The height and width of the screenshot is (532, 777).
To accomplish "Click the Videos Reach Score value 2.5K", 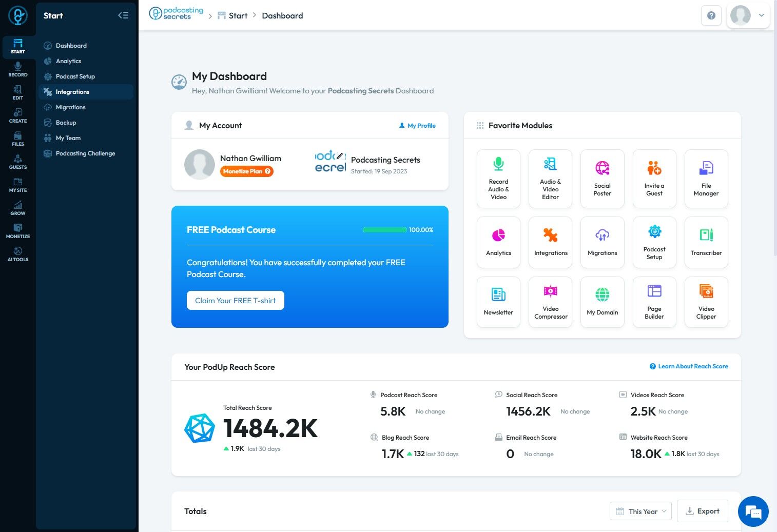I will [x=644, y=411].
